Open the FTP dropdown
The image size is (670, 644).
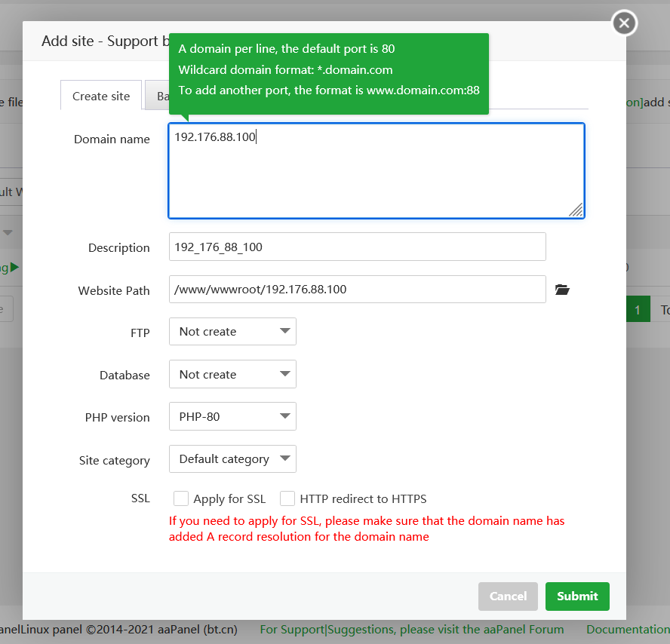(232, 332)
